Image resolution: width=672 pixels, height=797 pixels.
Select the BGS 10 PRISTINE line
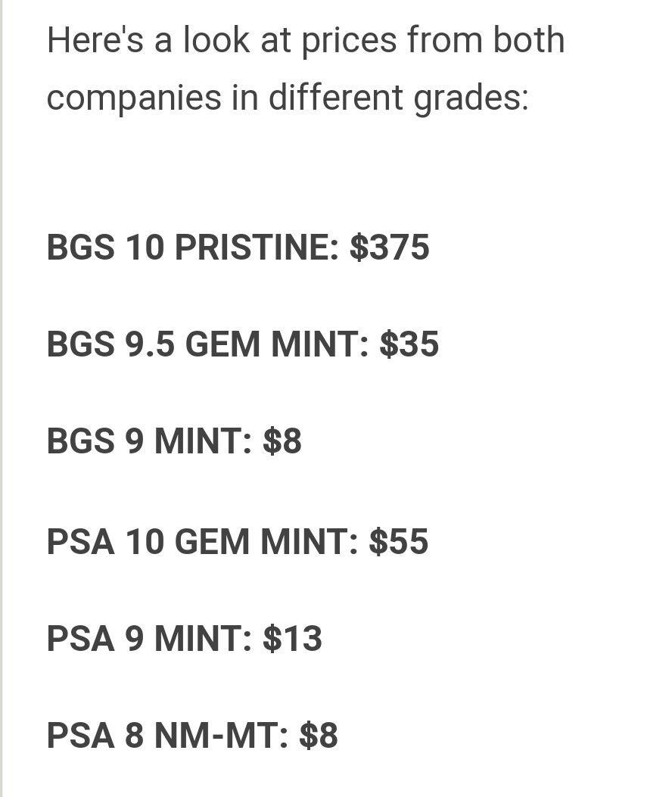coord(238,247)
